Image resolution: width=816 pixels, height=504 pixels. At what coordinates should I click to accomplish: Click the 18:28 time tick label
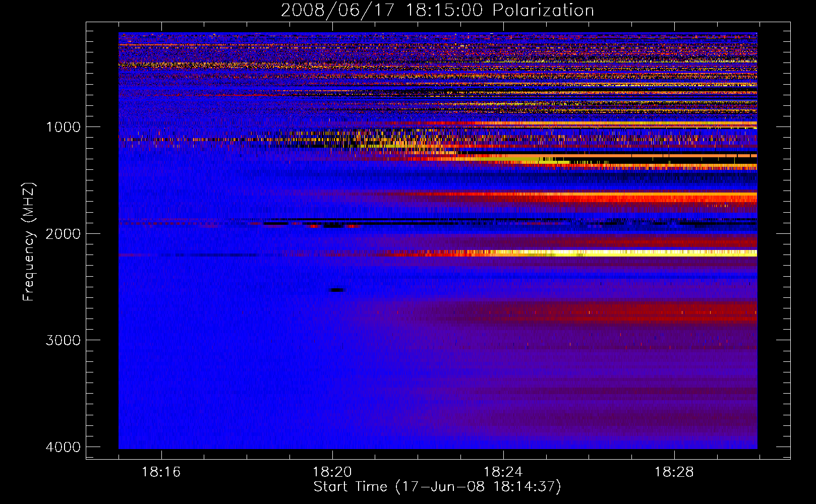coord(674,472)
